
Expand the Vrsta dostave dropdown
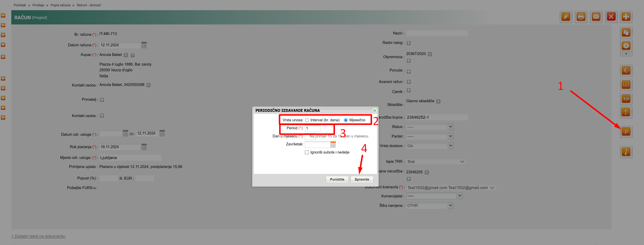pyautogui.click(x=450, y=146)
